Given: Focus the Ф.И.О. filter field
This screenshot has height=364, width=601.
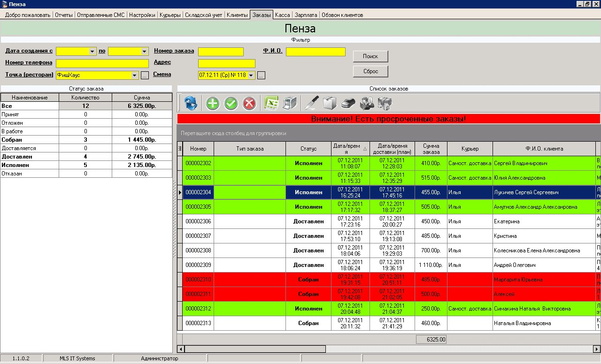Looking at the screenshot, I should click(x=316, y=52).
